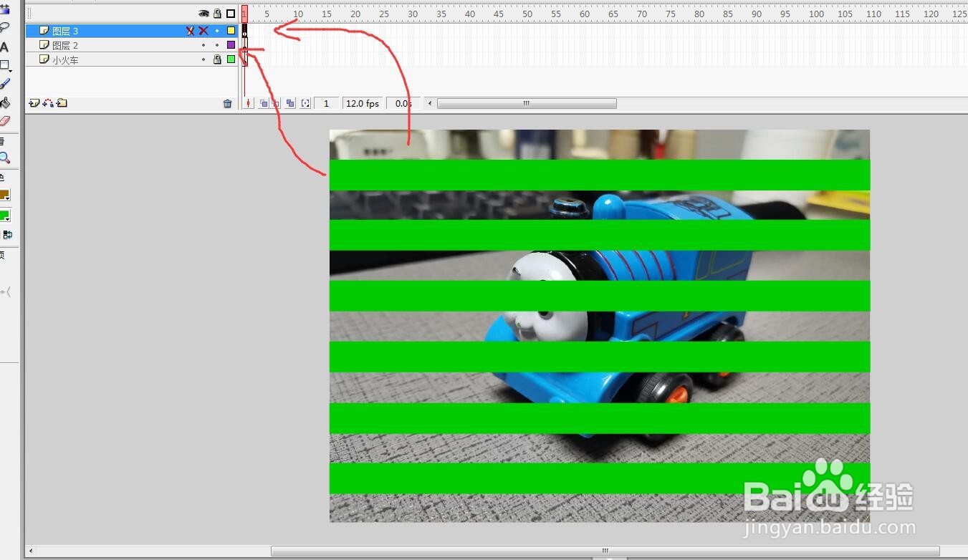Select the Paint Bucket tool

[4, 103]
